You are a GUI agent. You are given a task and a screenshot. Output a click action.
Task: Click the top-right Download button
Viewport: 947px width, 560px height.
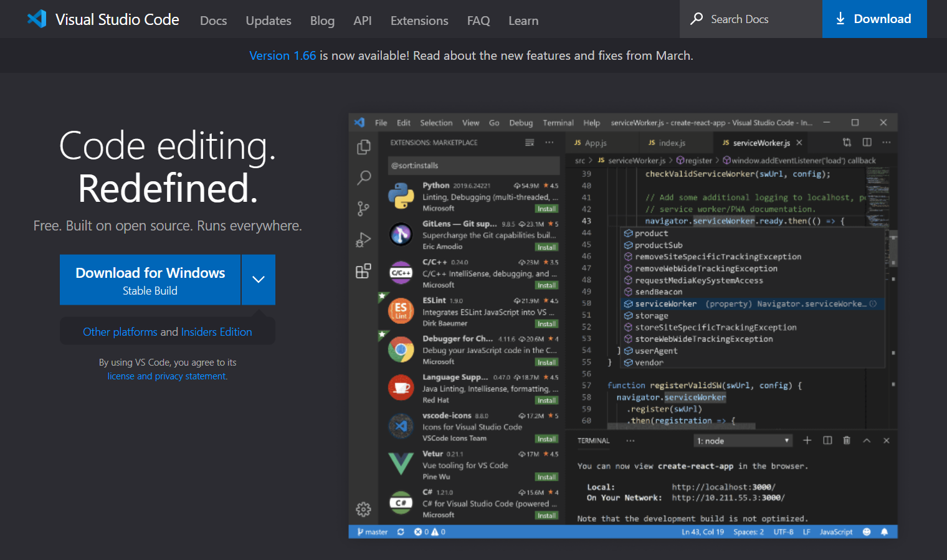point(874,19)
